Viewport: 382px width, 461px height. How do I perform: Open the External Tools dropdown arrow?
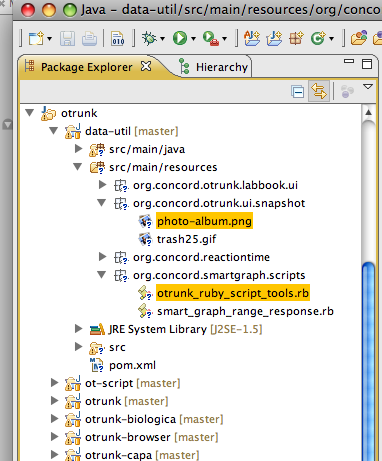[225, 39]
